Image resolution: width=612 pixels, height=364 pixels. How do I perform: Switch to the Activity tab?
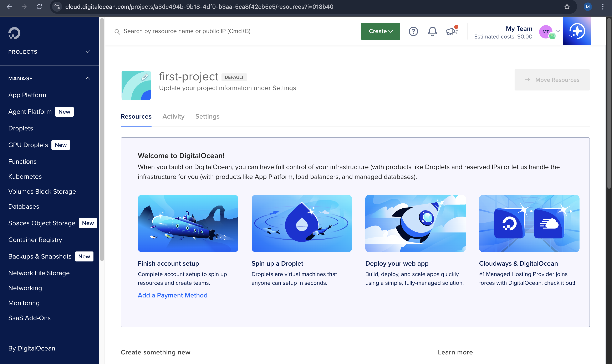click(x=173, y=116)
